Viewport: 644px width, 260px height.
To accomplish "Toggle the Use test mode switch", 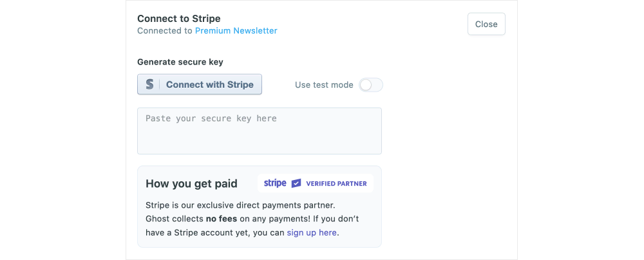I will pos(370,85).
